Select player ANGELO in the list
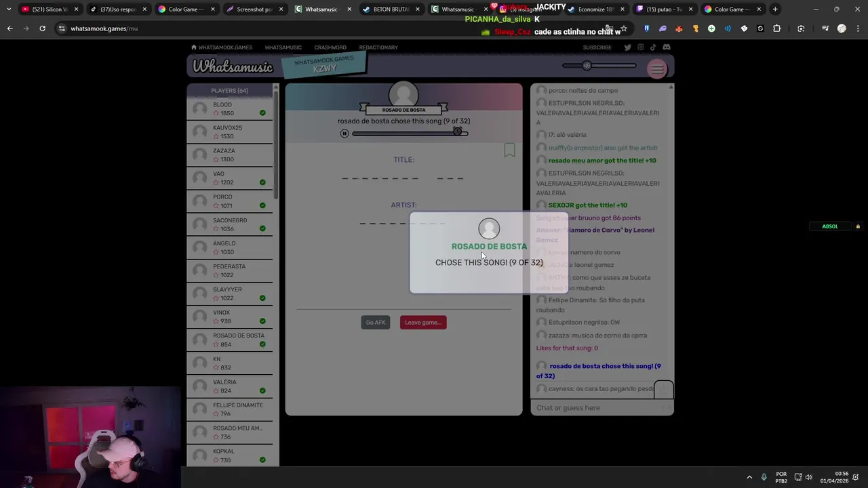Screen dimensions: 868x488 230,247
